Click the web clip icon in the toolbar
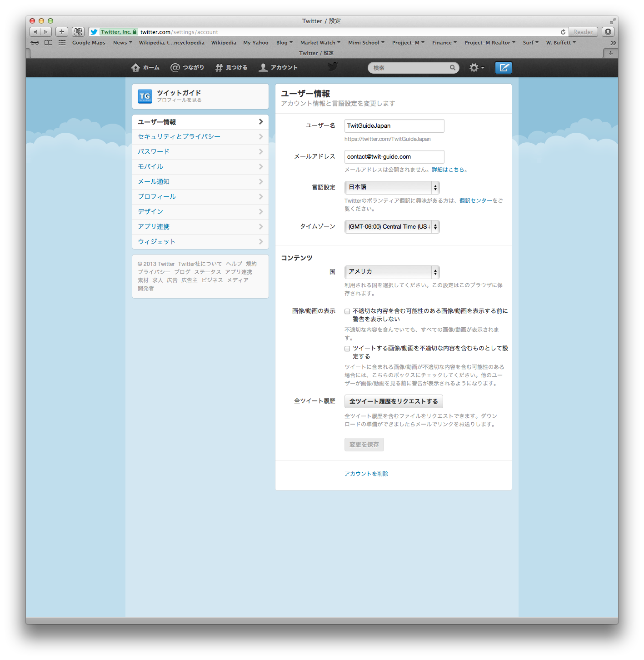 [78, 32]
